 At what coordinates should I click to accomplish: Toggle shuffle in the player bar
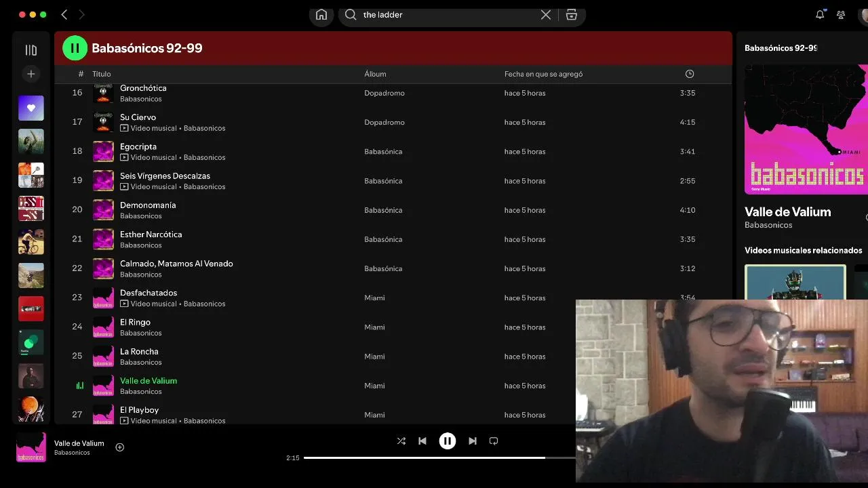(401, 441)
